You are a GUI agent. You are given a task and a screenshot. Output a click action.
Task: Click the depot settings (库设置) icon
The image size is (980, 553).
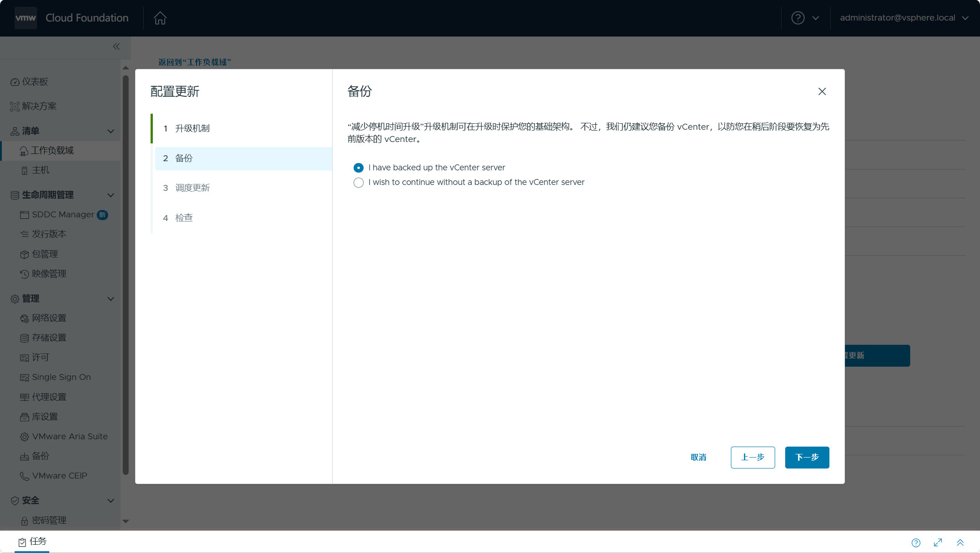25,417
